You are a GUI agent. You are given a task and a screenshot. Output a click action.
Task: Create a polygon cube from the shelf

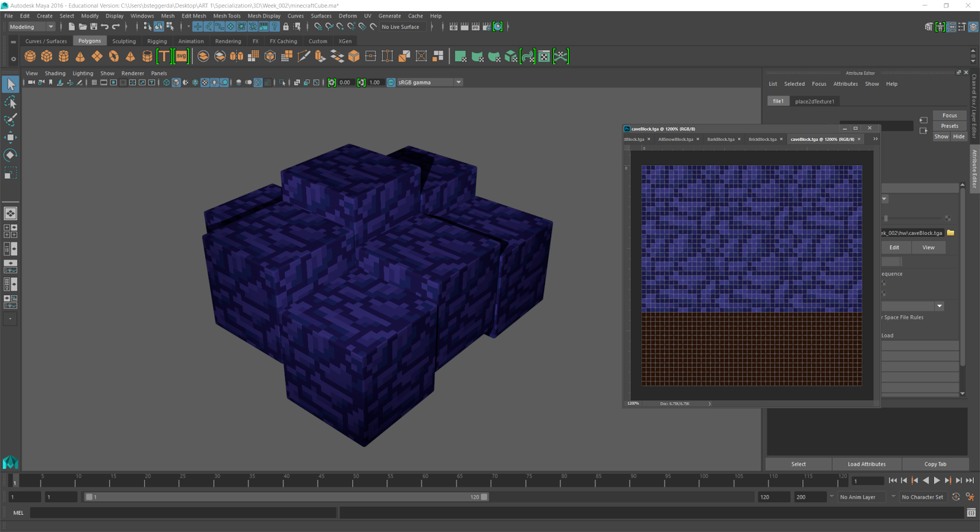(x=47, y=56)
